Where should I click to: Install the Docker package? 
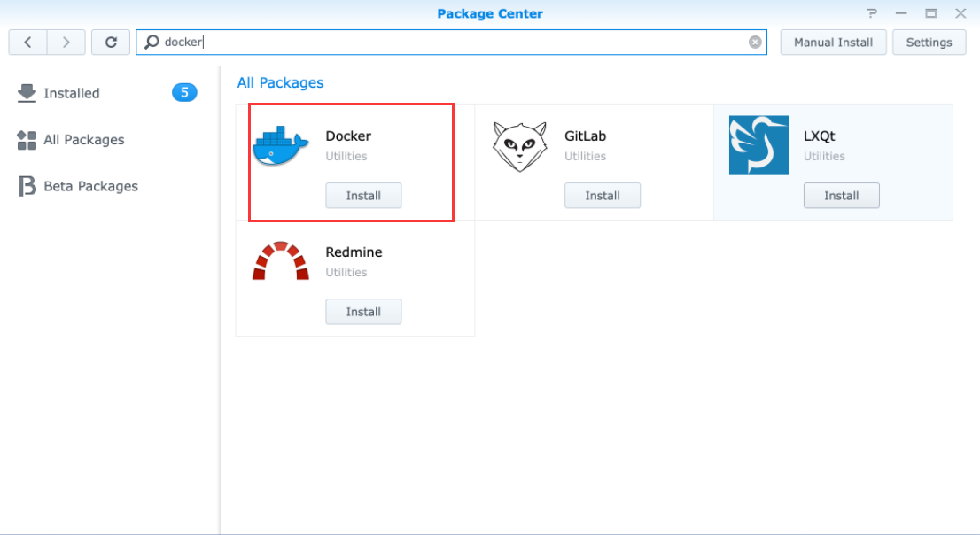click(363, 196)
